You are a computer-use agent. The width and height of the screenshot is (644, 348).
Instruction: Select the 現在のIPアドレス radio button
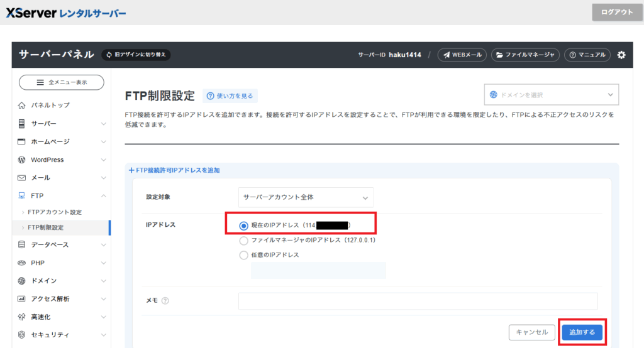click(243, 225)
